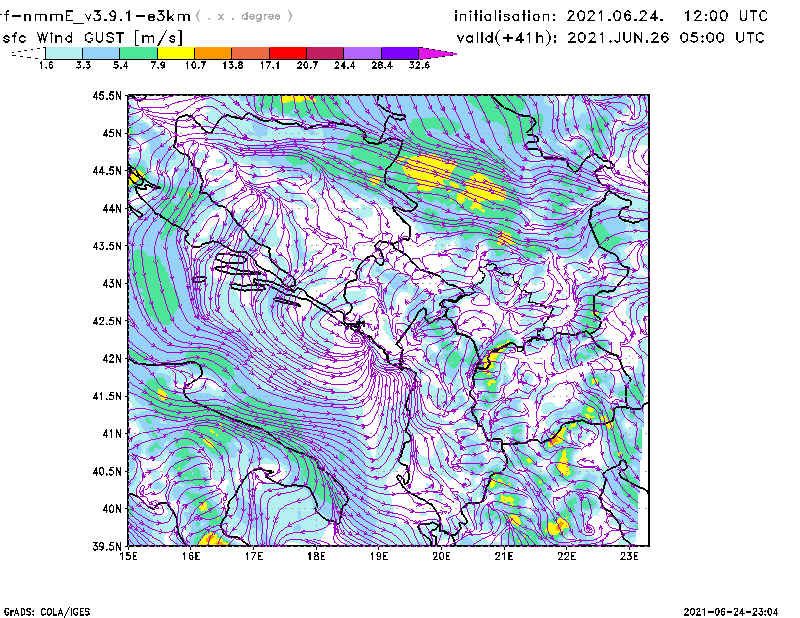Click the bright red 17.1–20.7 legend swatch
800x618 pixels.
click(288, 53)
